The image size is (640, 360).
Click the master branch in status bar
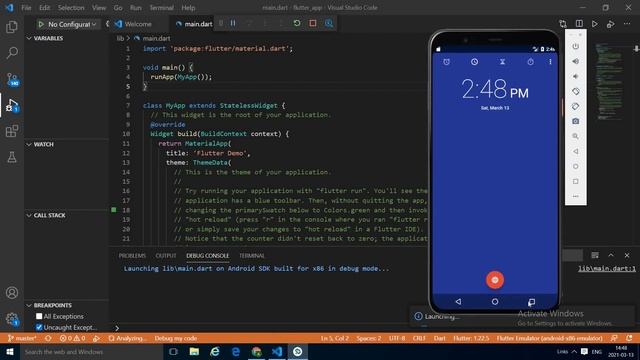coord(22,338)
